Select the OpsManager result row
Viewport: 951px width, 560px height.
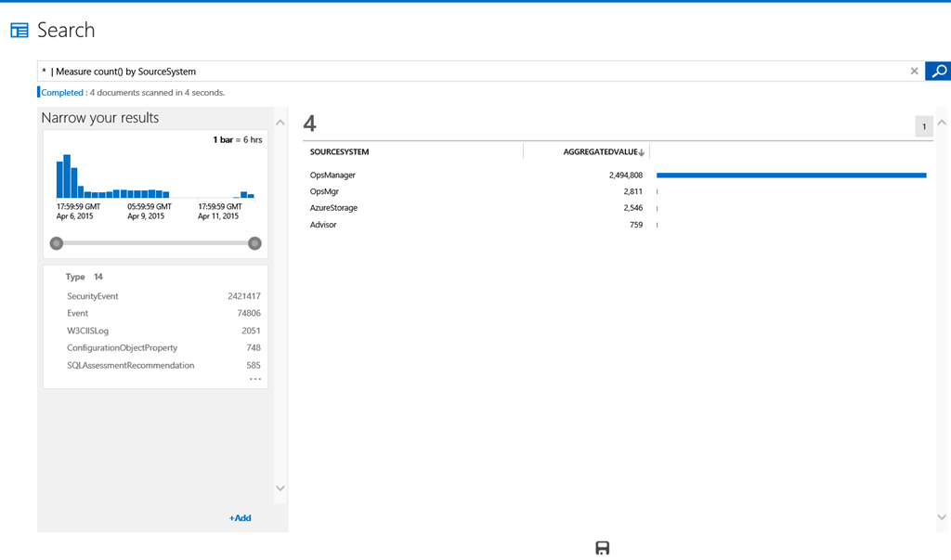point(332,175)
